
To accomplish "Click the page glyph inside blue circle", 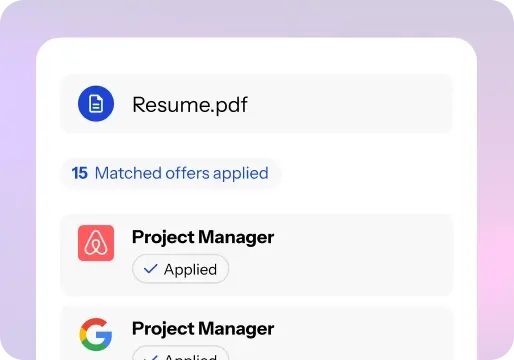I will pos(96,104).
